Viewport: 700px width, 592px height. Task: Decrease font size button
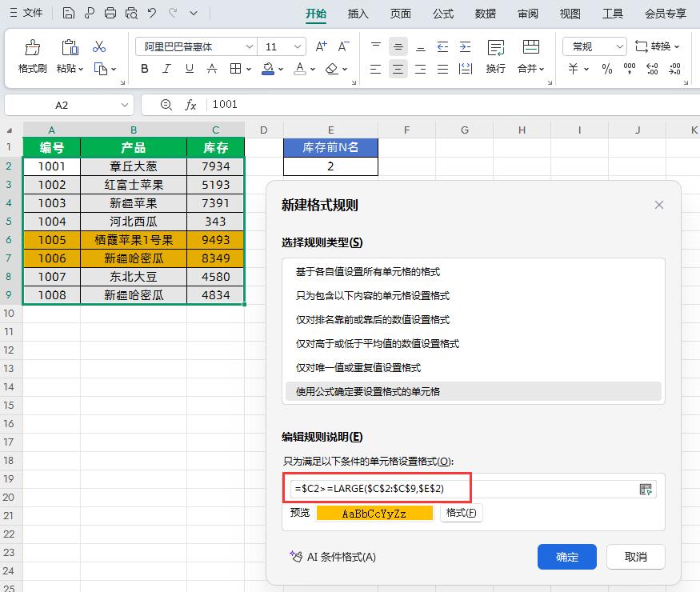click(343, 46)
